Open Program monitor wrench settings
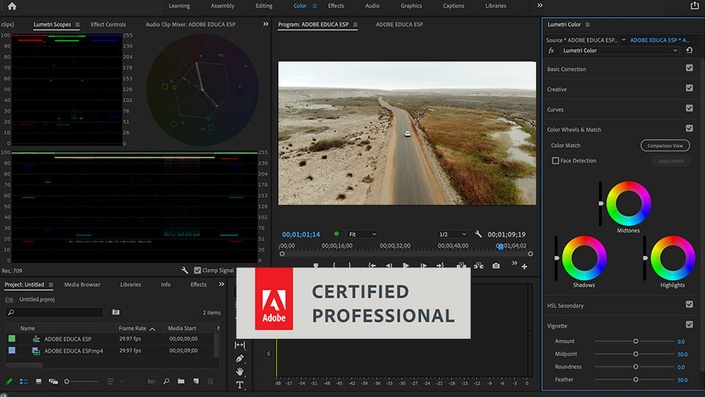This screenshot has height=397, width=705. tap(478, 234)
